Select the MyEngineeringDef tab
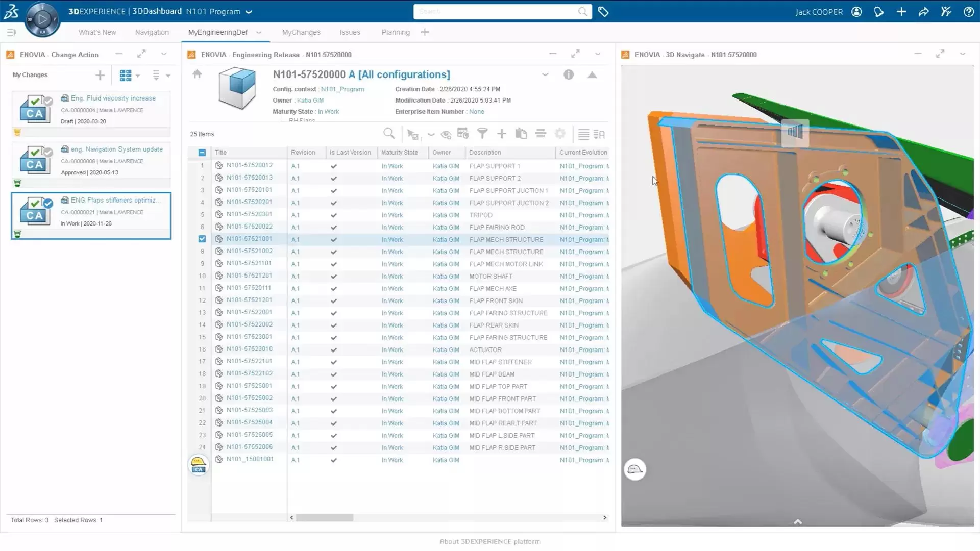Image resolution: width=980 pixels, height=551 pixels. tap(218, 32)
